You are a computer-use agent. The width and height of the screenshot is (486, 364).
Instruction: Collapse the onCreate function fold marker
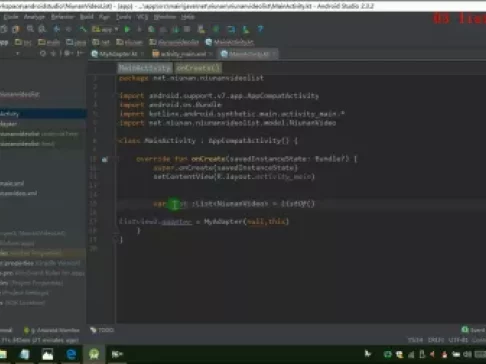click(116, 159)
